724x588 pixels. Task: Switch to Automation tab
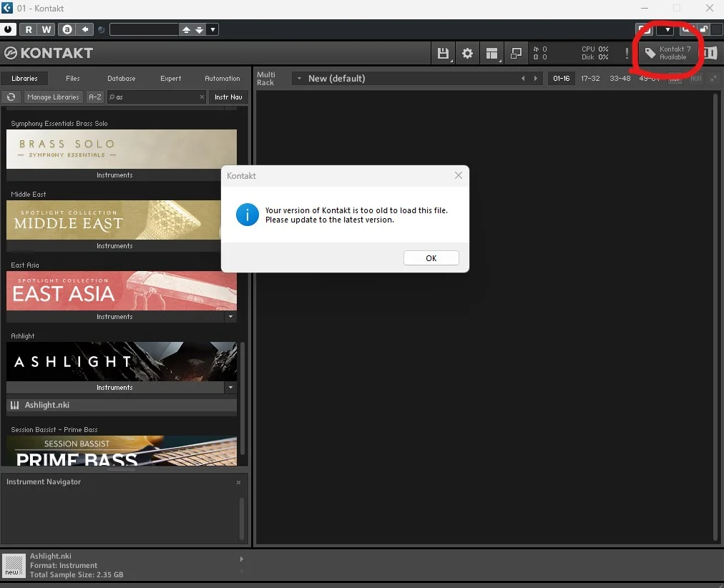[x=222, y=79]
